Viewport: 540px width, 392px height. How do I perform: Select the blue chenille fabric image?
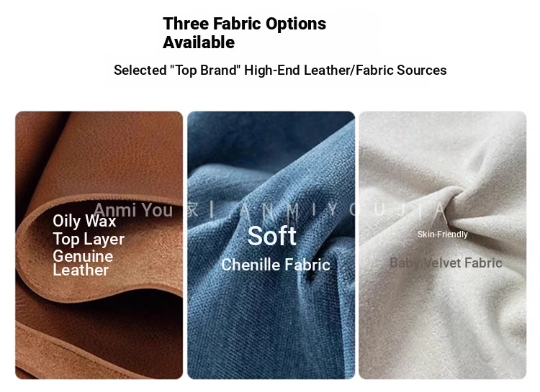(271, 245)
